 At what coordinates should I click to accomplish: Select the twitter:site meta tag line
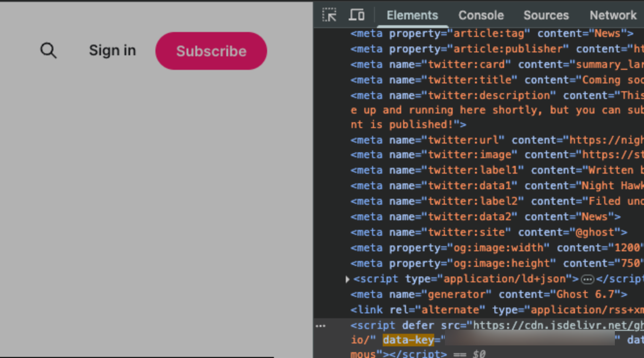[x=488, y=232]
